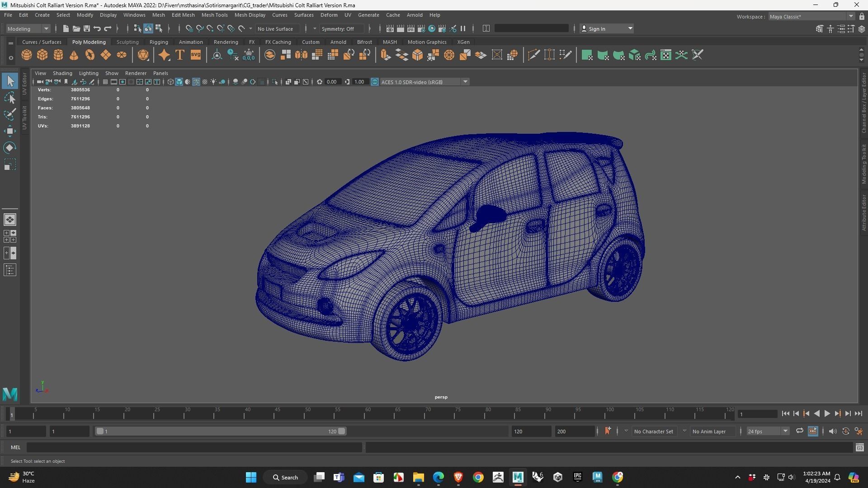Viewport: 868px width, 488px height.
Task: Toggle Snap to curves icon
Action: point(199,28)
